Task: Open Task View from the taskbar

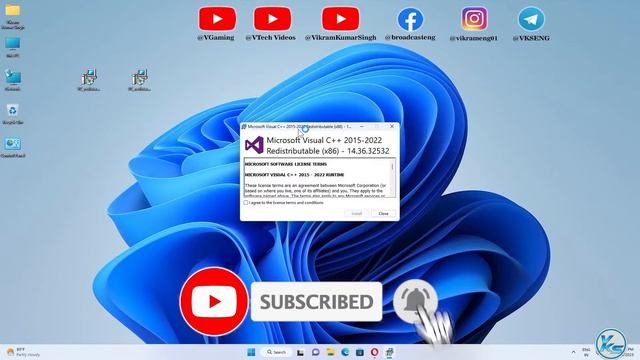Action: (300, 352)
